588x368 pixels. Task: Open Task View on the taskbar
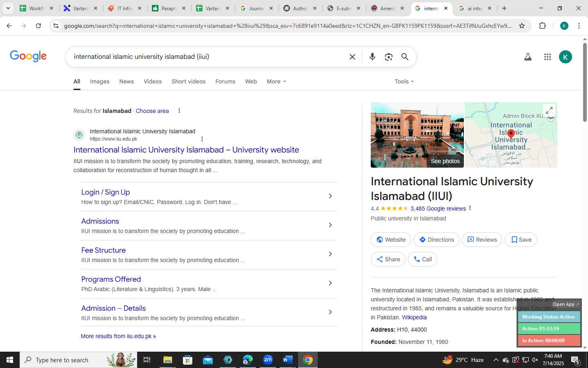[x=147, y=360]
